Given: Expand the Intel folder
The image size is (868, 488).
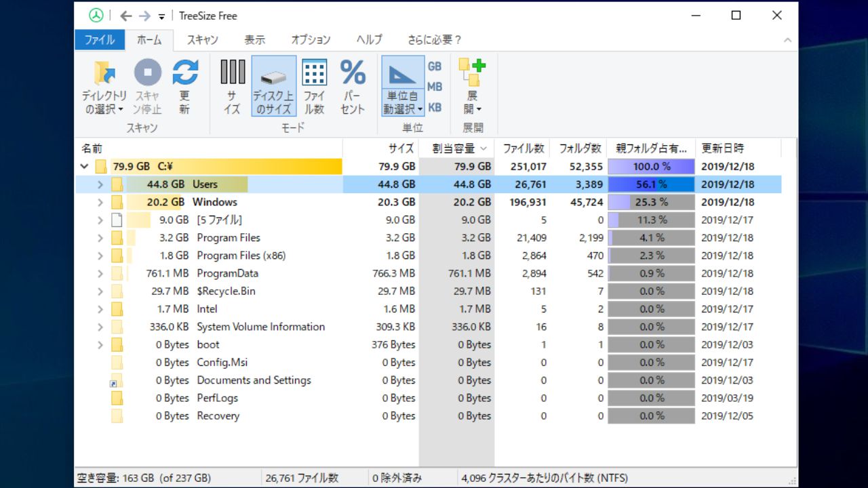Looking at the screenshot, I should (x=100, y=309).
